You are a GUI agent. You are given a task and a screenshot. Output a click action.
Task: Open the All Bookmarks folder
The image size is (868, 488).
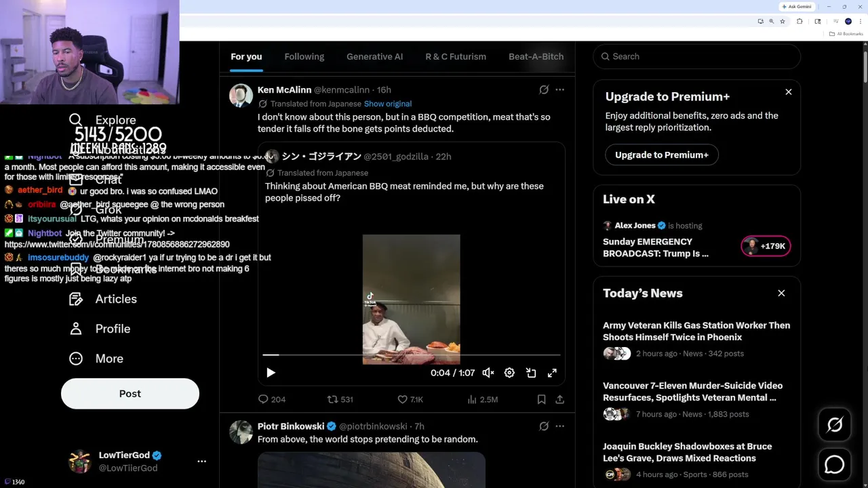(846, 34)
